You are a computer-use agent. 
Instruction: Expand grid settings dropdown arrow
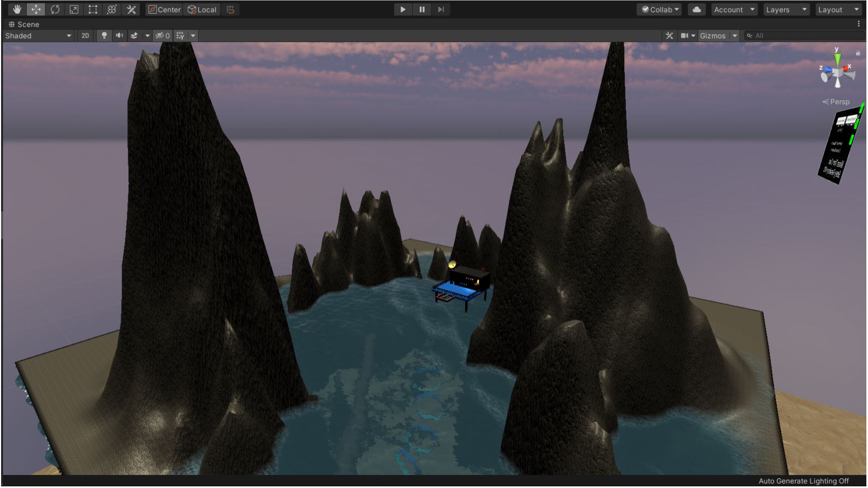click(x=193, y=35)
